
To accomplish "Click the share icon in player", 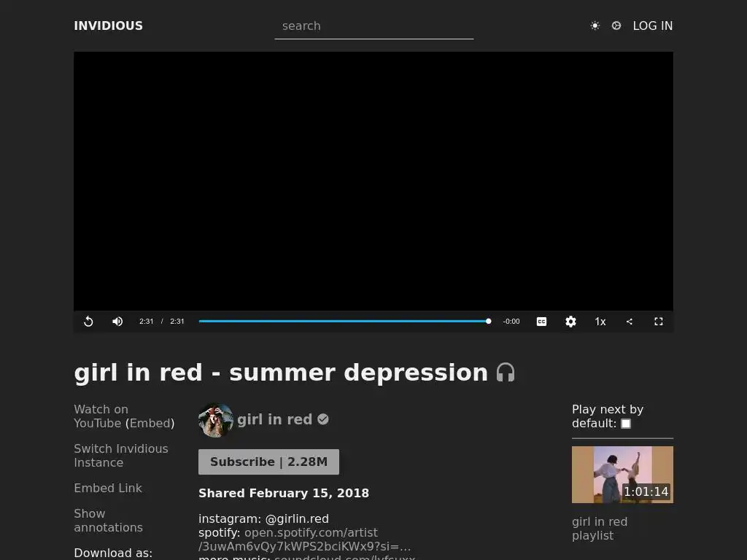I will 630,322.
